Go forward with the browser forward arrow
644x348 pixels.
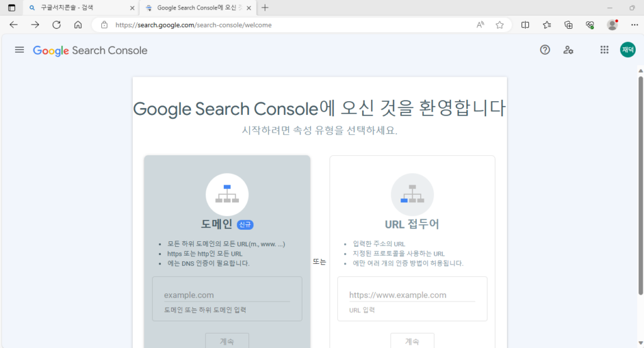coord(35,24)
